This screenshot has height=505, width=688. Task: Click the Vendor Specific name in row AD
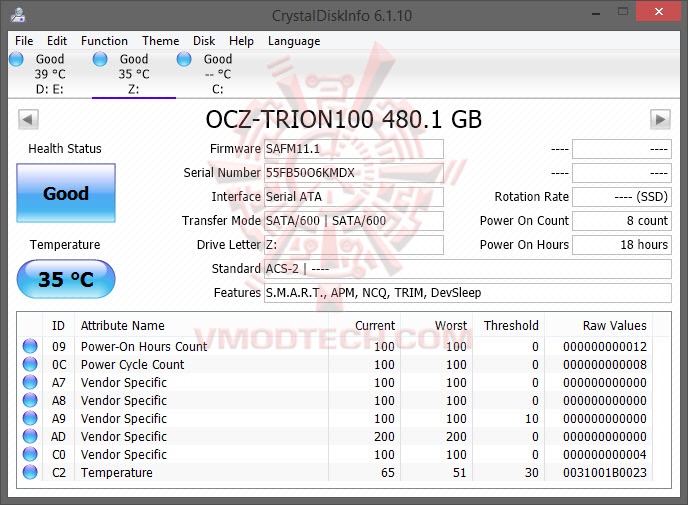pyautogui.click(x=124, y=437)
